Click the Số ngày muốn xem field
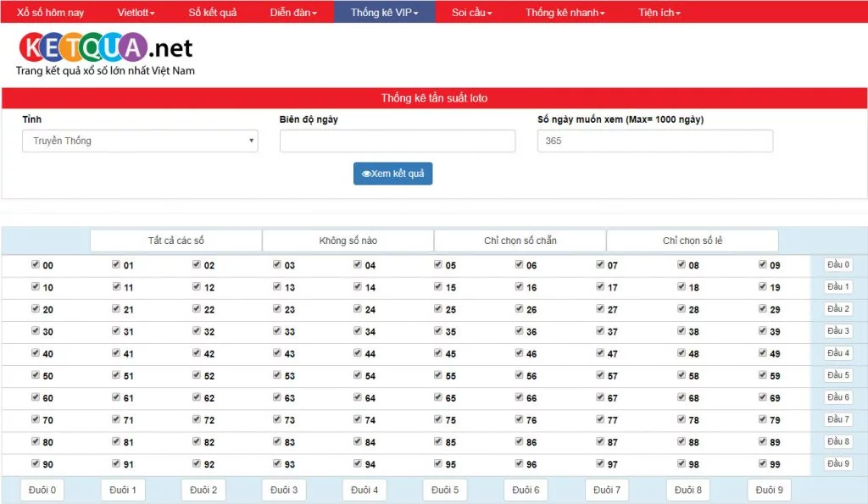The width and height of the screenshot is (868, 504). tap(654, 141)
